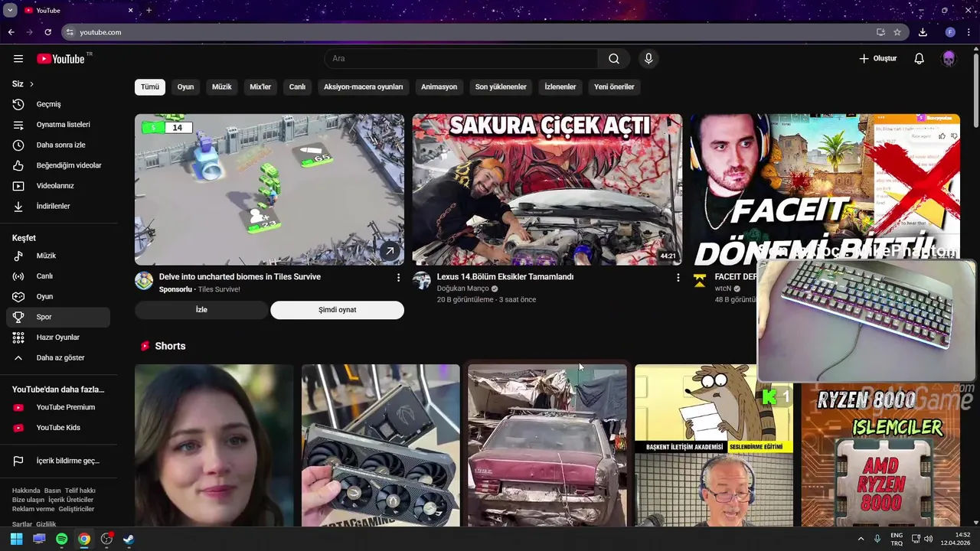Select Yeni öneriler filter chip

614,87
